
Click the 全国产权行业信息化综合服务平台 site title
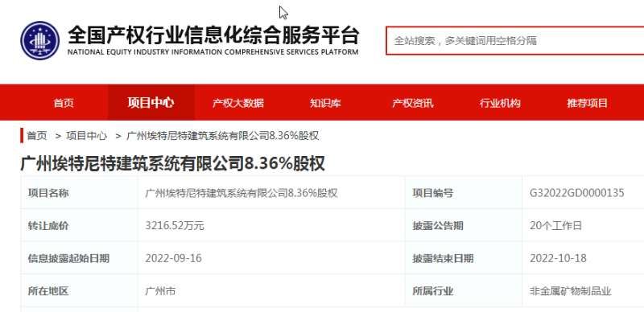click(213, 35)
